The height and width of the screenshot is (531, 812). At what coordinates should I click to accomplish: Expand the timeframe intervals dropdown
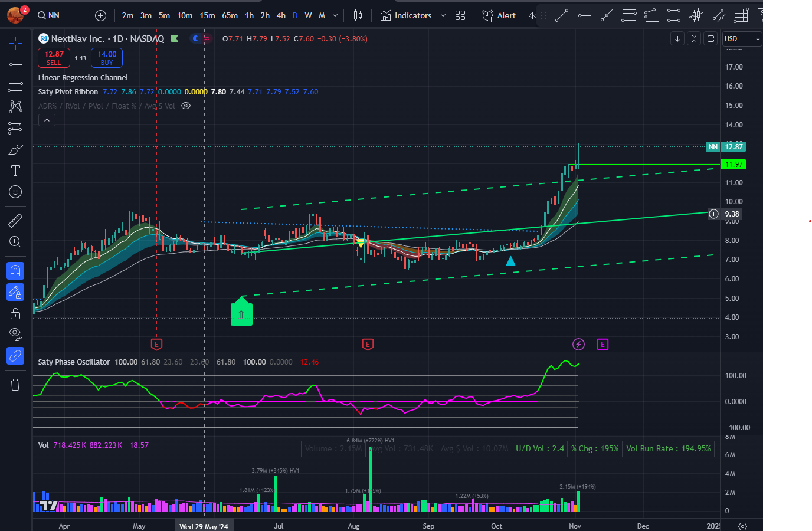point(335,15)
